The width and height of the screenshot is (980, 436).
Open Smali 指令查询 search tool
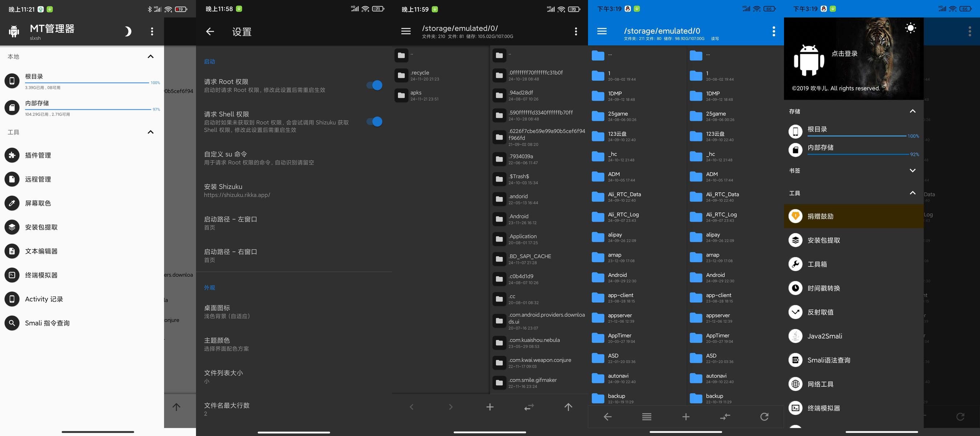[x=82, y=323]
